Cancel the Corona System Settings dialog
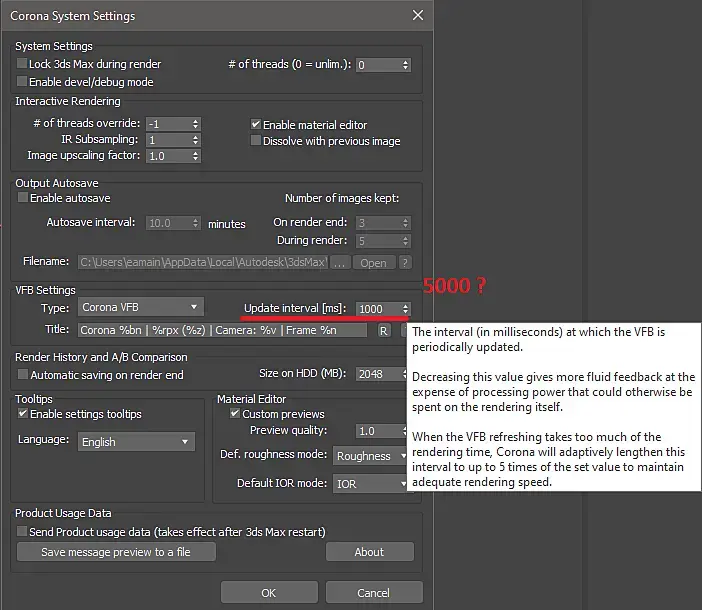702x610 pixels. [x=374, y=593]
